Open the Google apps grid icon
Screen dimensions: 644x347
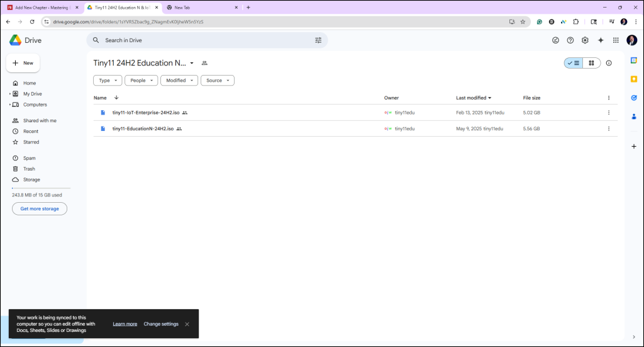(616, 40)
